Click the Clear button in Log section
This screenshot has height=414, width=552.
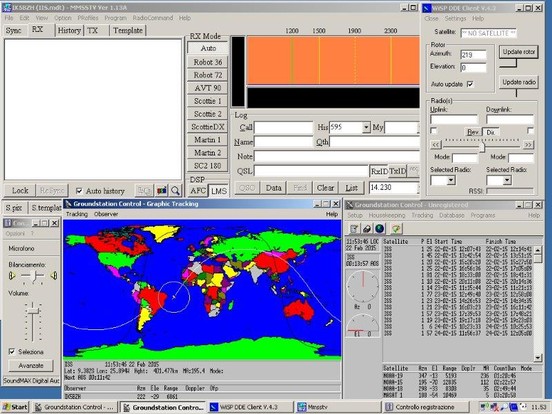(325, 188)
